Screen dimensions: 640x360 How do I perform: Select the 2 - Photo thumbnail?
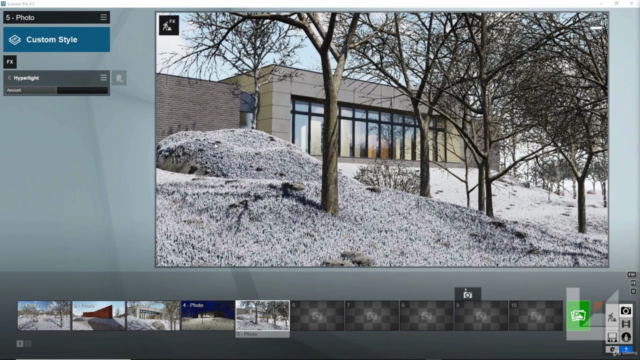coord(99,316)
